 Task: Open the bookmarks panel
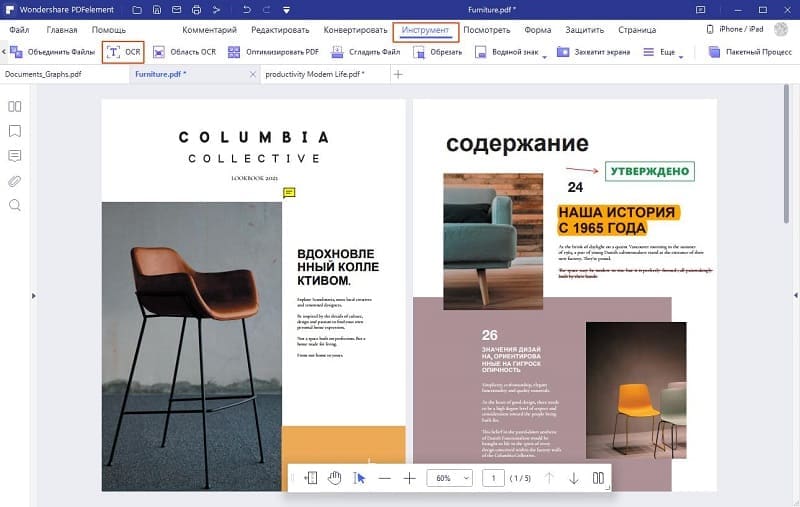15,131
